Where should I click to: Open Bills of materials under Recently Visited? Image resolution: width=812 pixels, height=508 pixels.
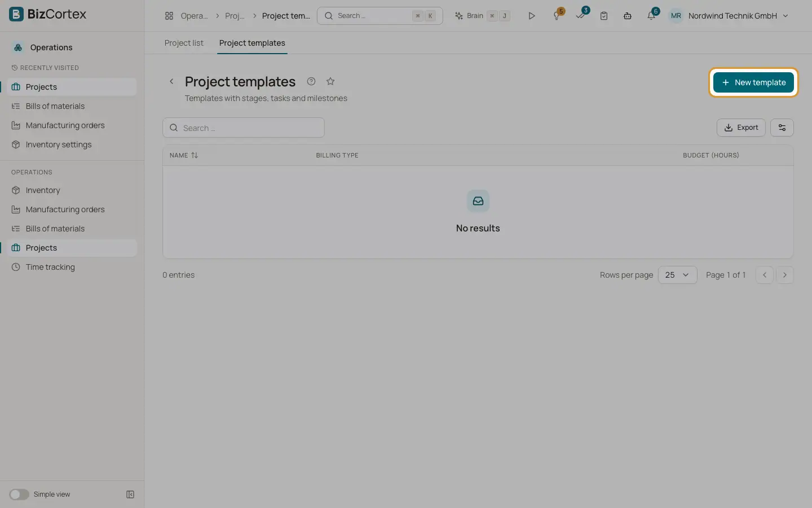coord(72,106)
